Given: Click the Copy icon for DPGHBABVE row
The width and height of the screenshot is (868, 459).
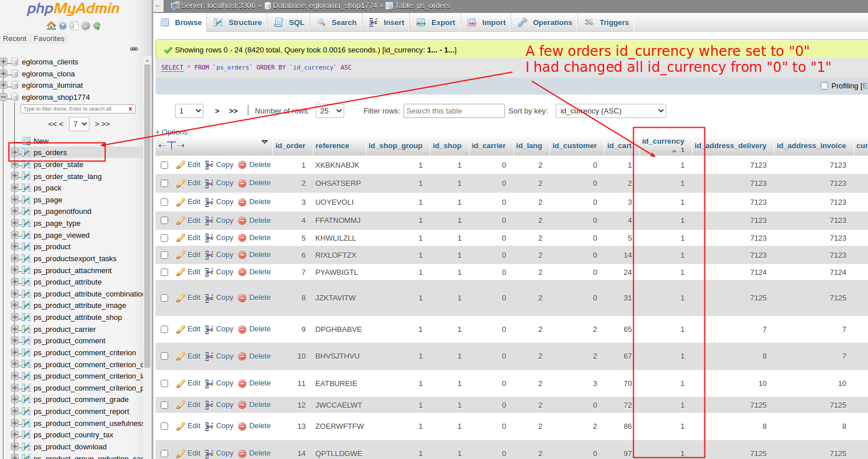Looking at the screenshot, I should [x=209, y=329].
